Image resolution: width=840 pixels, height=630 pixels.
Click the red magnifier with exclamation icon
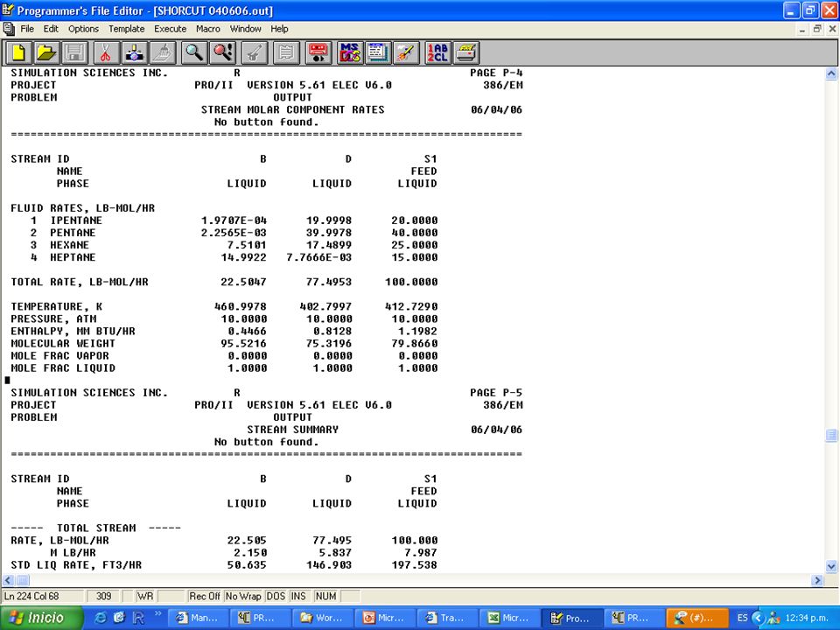pos(222,52)
